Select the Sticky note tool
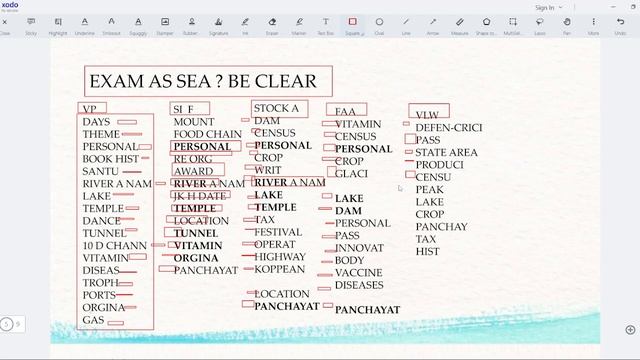The height and width of the screenshot is (360, 640). pyautogui.click(x=31, y=25)
